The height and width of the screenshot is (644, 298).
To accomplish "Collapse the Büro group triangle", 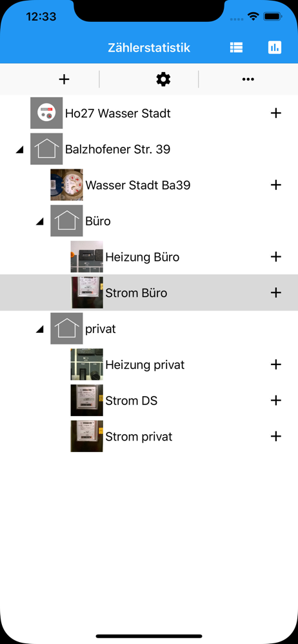I will coord(39,222).
